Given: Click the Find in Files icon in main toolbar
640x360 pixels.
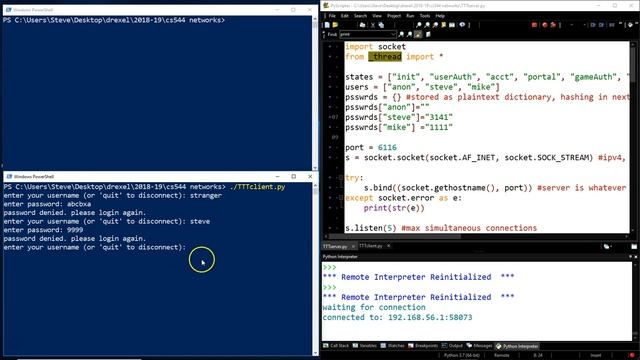Looking at the screenshot, I should click(452, 25).
